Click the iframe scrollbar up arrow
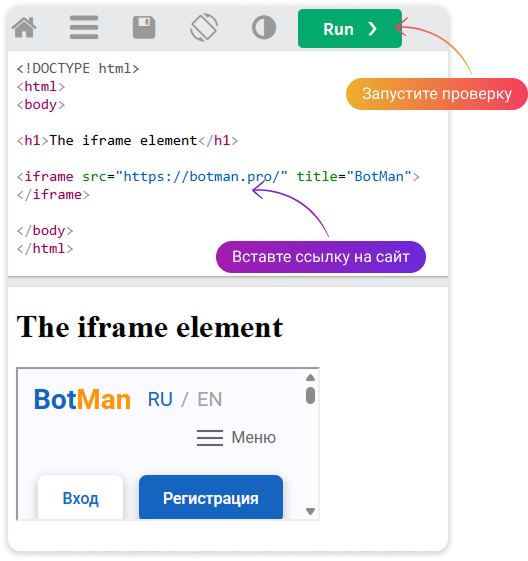This screenshot has height=561, width=528. click(311, 378)
